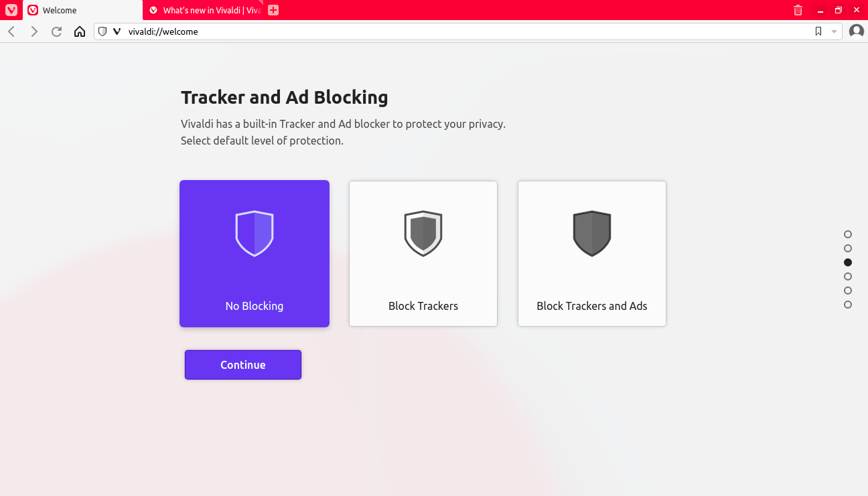868x496 pixels.
Task: Reload the current page
Action: [57, 31]
